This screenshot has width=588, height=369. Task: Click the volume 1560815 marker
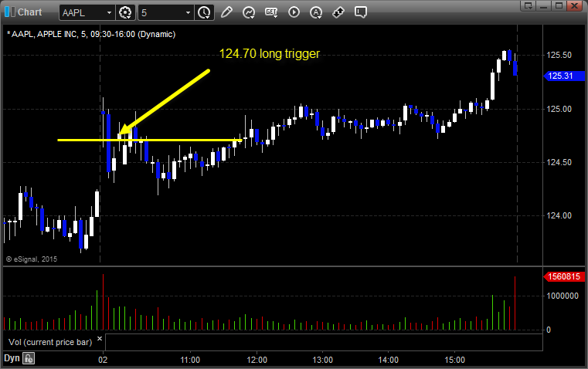(x=563, y=277)
